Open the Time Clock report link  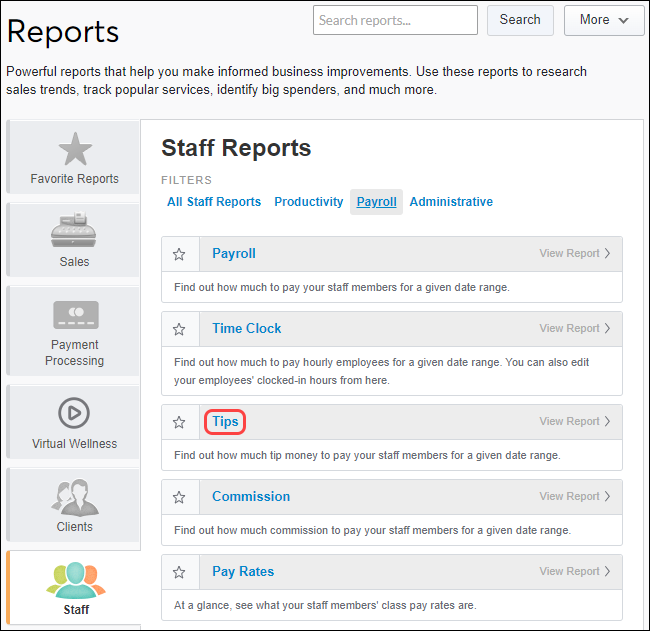[247, 328]
